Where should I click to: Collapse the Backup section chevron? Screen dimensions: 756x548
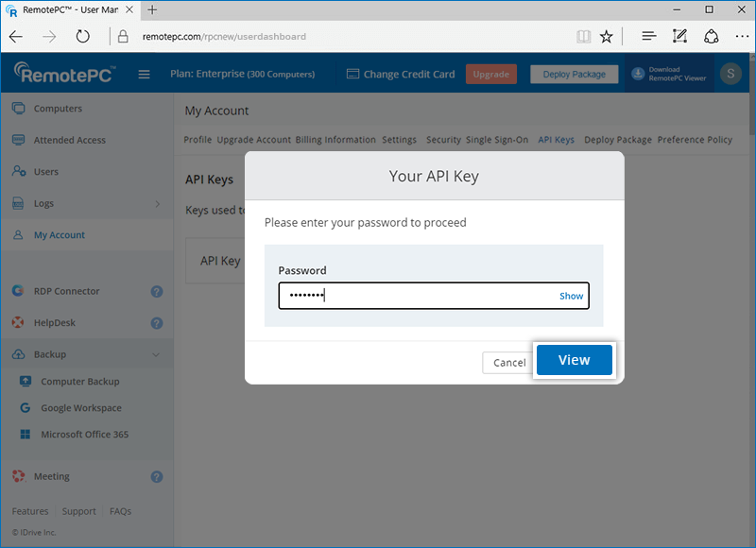click(x=156, y=355)
